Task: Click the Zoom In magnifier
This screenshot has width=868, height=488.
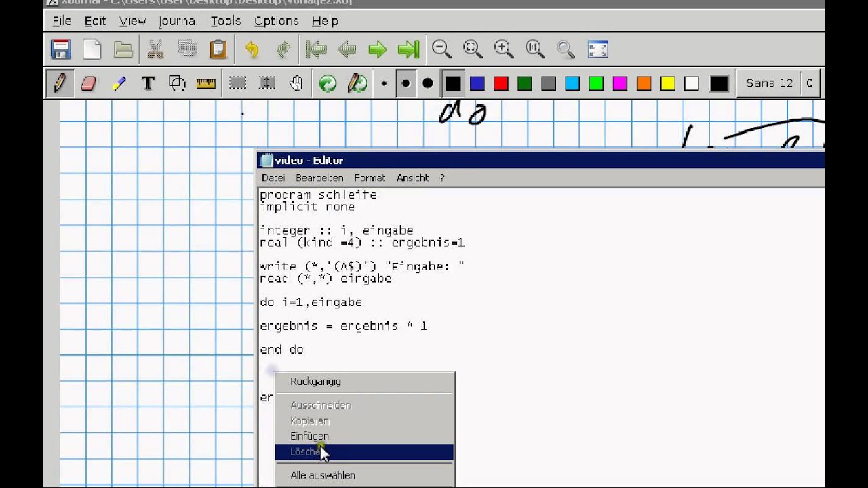Action: (504, 49)
